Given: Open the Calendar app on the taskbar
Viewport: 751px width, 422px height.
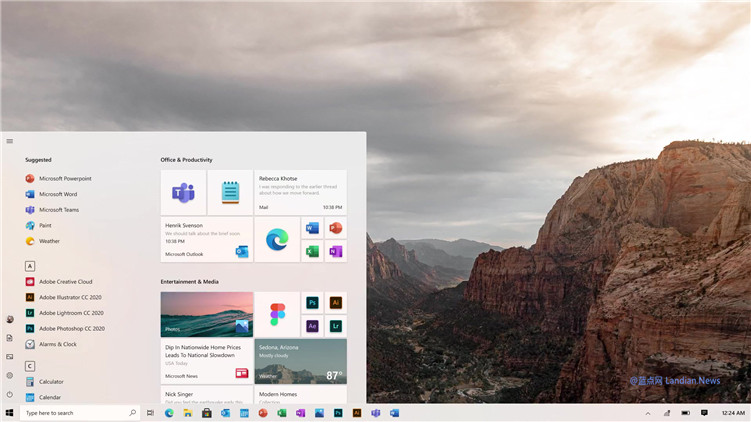Looking at the screenshot, I should click(x=244, y=413).
